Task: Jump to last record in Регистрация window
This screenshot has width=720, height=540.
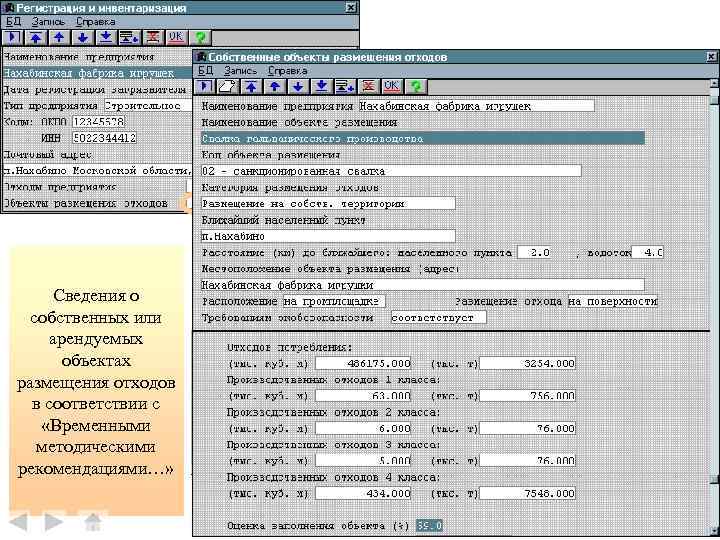Action: 106,37
